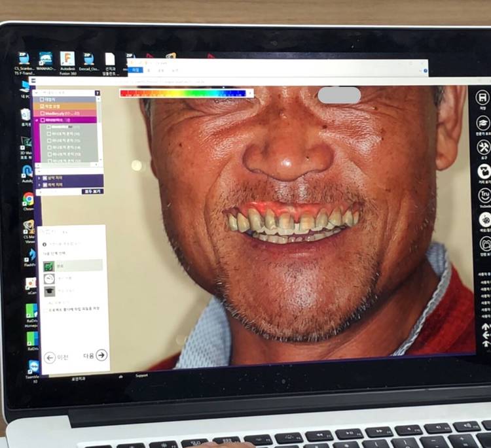
Task: Click the rainbow color scale bar
Action: [x=183, y=94]
